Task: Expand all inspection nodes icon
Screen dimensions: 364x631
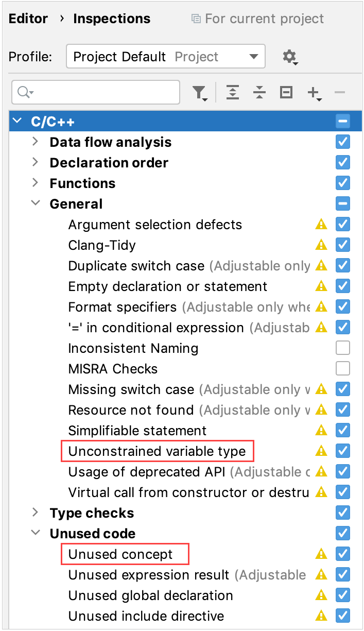Action: click(233, 92)
